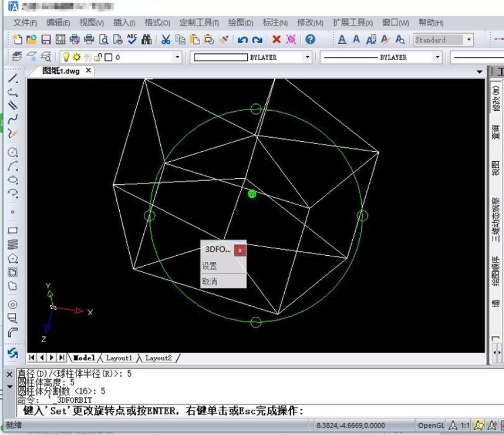Open the 绘图顺序 side panel tab
Image resolution: width=504 pixels, height=435 pixels.
click(x=496, y=271)
